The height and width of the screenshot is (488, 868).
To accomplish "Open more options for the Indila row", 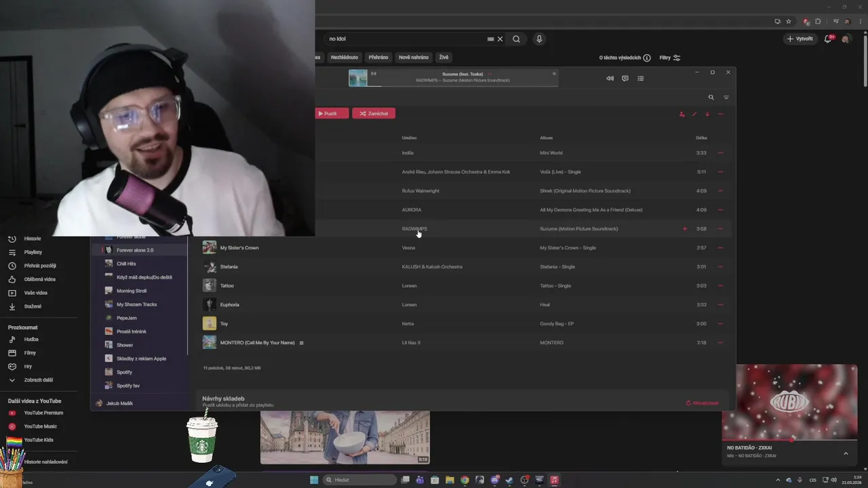I will pyautogui.click(x=720, y=152).
